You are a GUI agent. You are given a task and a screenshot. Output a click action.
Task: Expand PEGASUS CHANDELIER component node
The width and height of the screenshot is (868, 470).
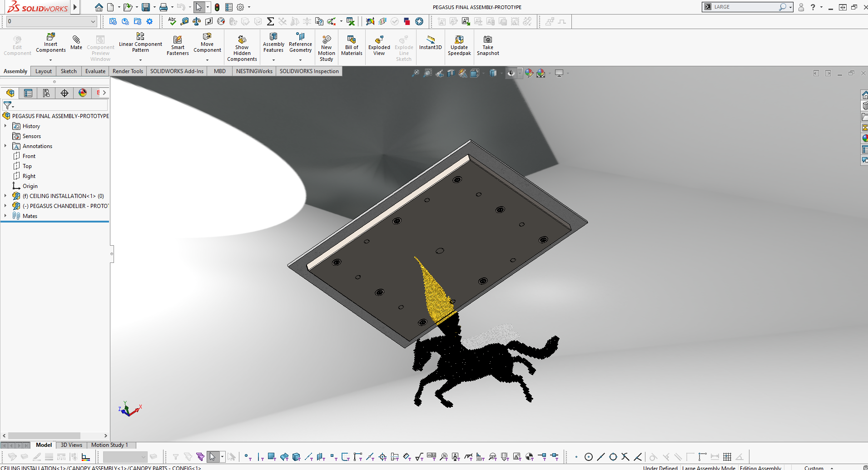click(x=5, y=206)
